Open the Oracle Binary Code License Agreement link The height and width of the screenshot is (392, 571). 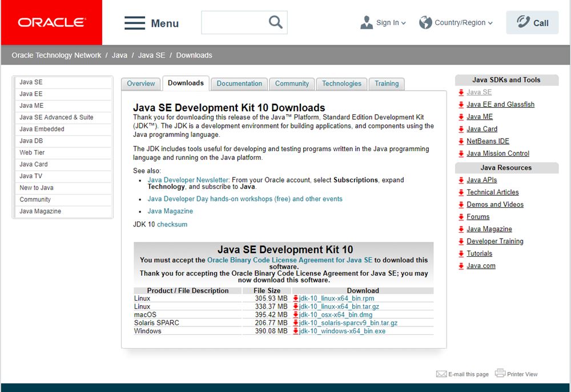click(x=289, y=260)
